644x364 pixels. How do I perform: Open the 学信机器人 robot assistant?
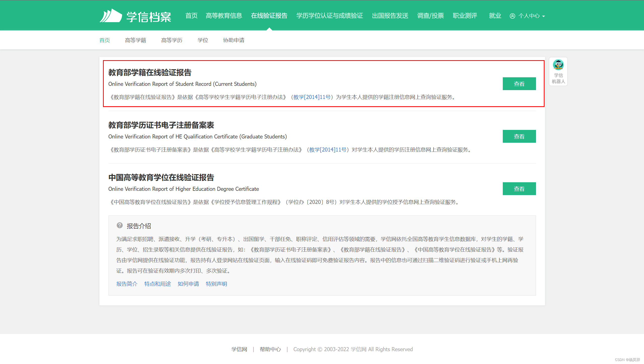(x=558, y=71)
